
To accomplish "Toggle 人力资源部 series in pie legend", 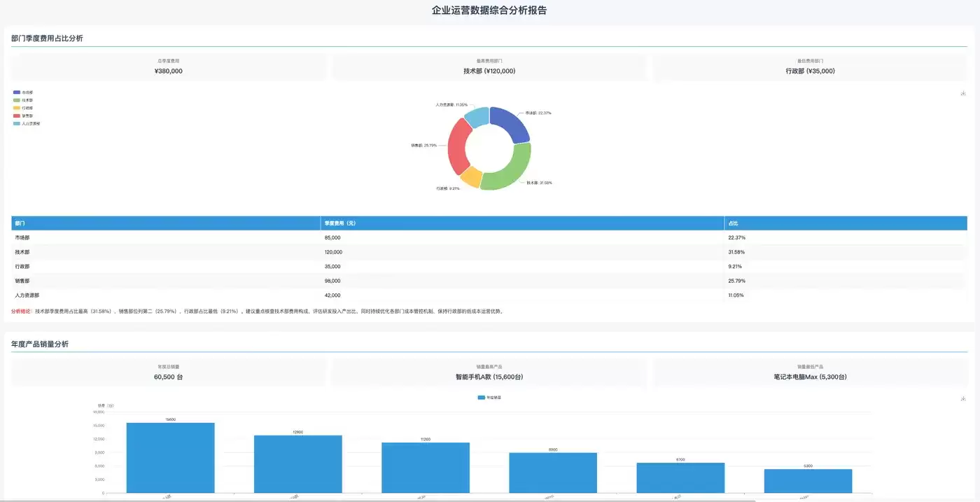I will [27, 123].
